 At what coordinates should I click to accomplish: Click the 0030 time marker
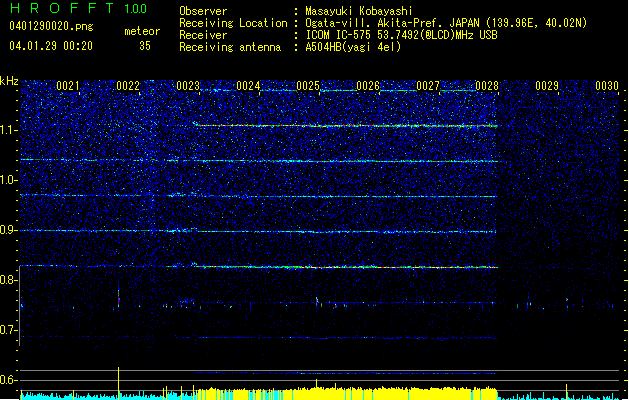tap(607, 86)
